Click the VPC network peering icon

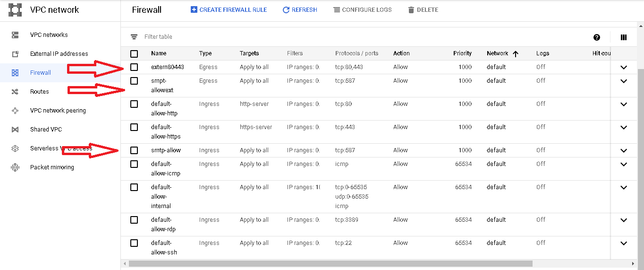tap(15, 111)
